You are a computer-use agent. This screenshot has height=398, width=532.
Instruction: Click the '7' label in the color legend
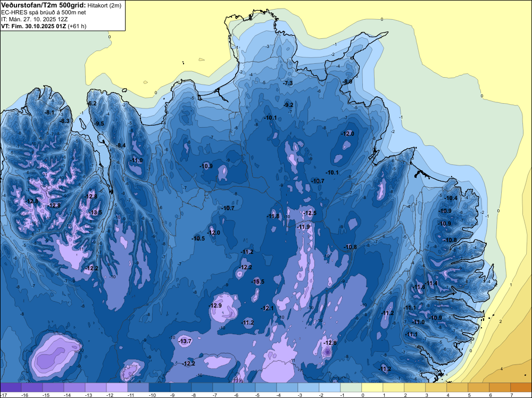pos(511,395)
